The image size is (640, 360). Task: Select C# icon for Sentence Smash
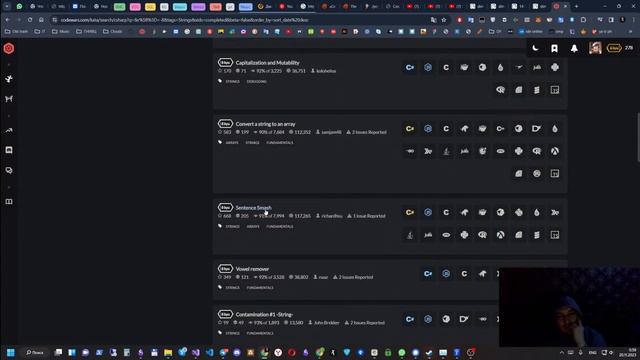(410, 212)
